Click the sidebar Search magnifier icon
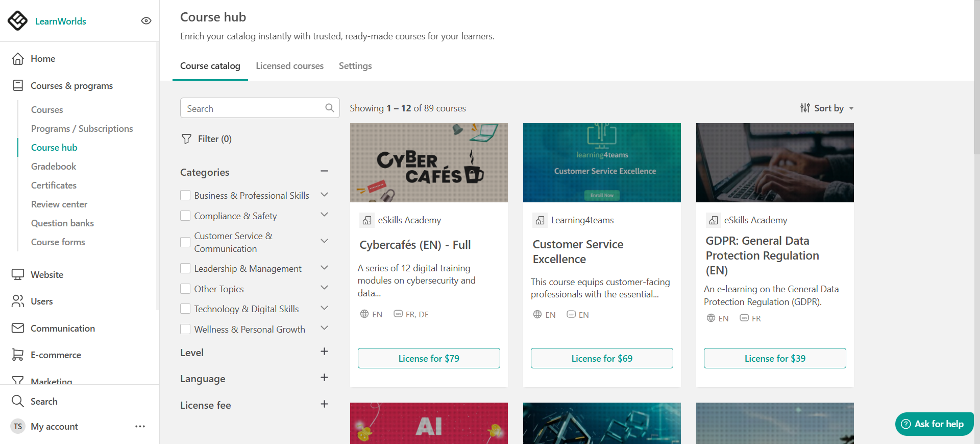This screenshot has height=444, width=980. (18, 401)
